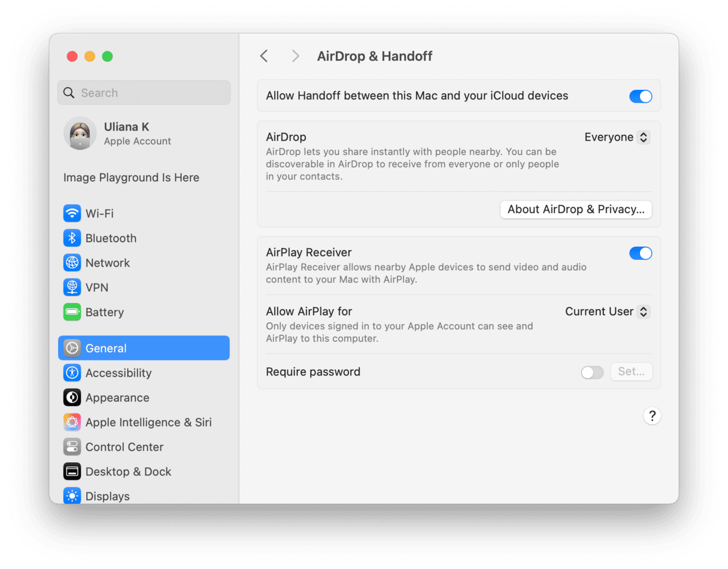This screenshot has width=728, height=569.
Task: Open the Apple Account label under Uliana K
Action: pyautogui.click(x=138, y=141)
